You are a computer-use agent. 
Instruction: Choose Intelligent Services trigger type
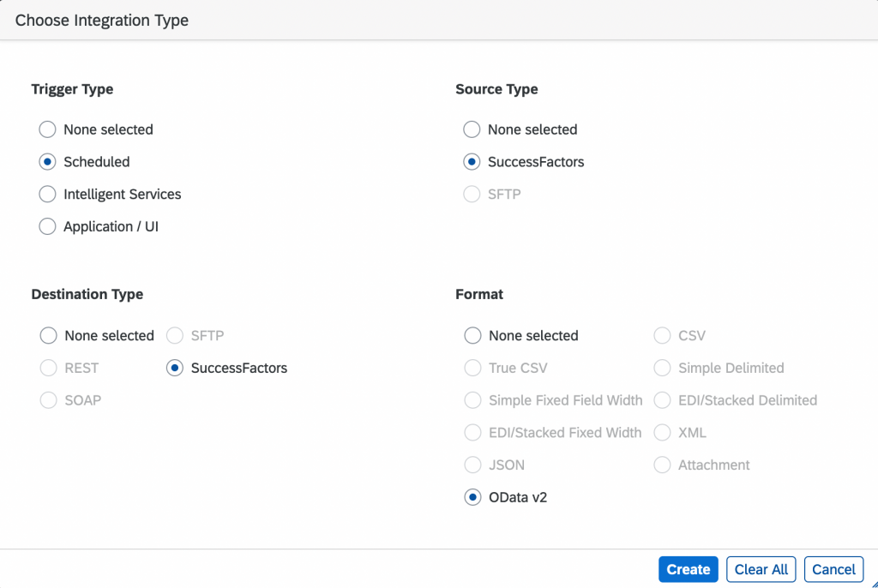pyautogui.click(x=48, y=195)
